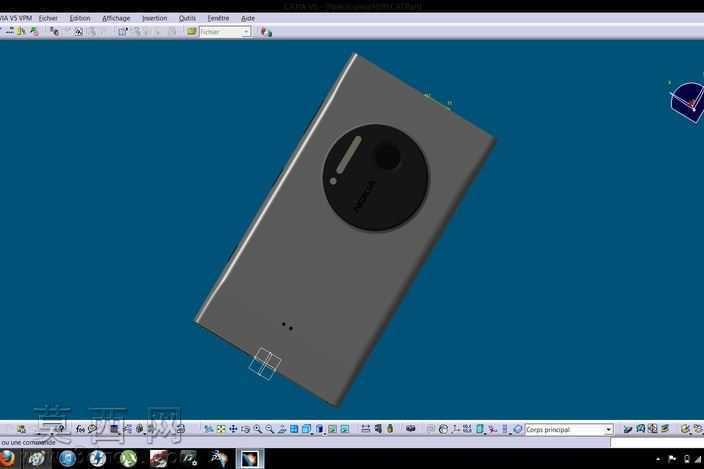Screen dimensions: 704x469
Task: Open the Isometric quick view cube icon
Action: (x=307, y=430)
